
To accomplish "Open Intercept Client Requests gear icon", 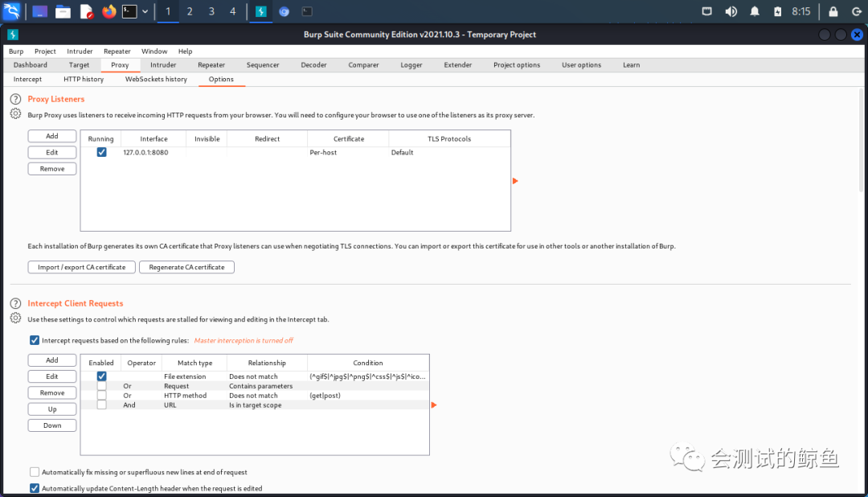I will [15, 318].
